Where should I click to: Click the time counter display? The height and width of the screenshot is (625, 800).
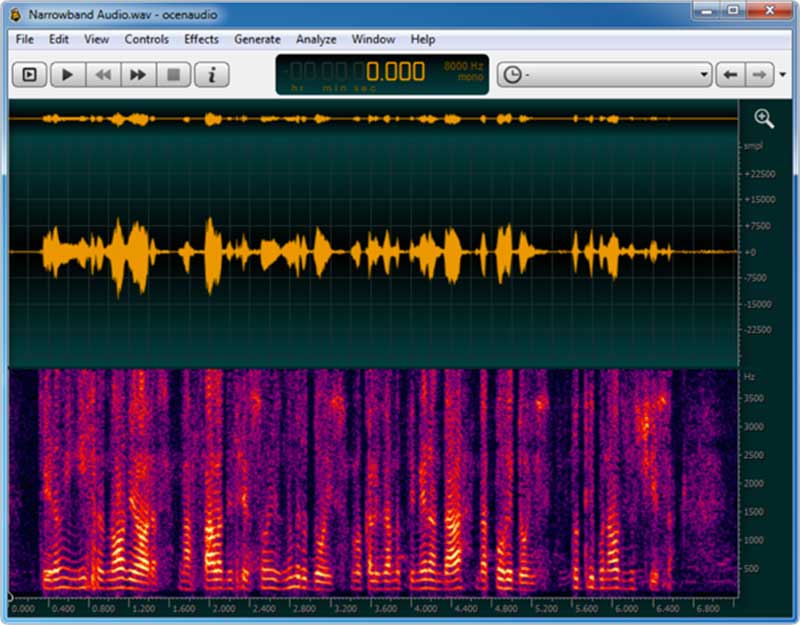382,74
